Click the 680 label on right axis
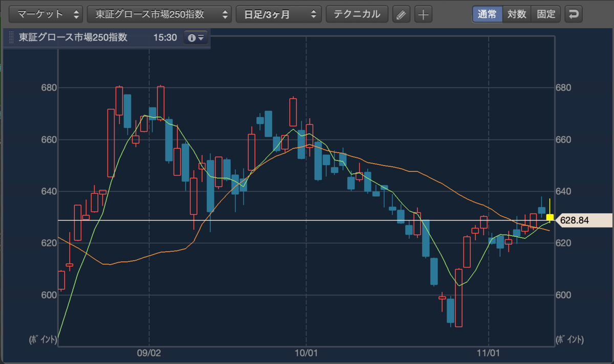 click(563, 88)
